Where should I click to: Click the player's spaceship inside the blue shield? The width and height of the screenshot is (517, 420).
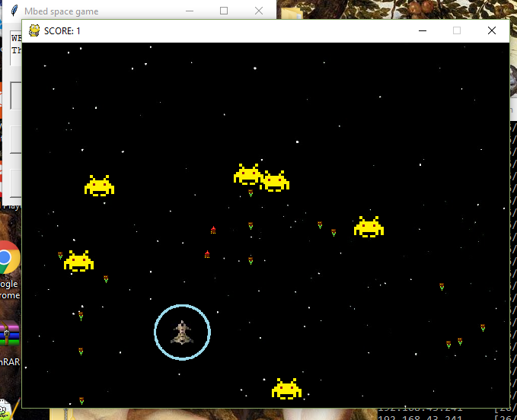[x=182, y=332]
